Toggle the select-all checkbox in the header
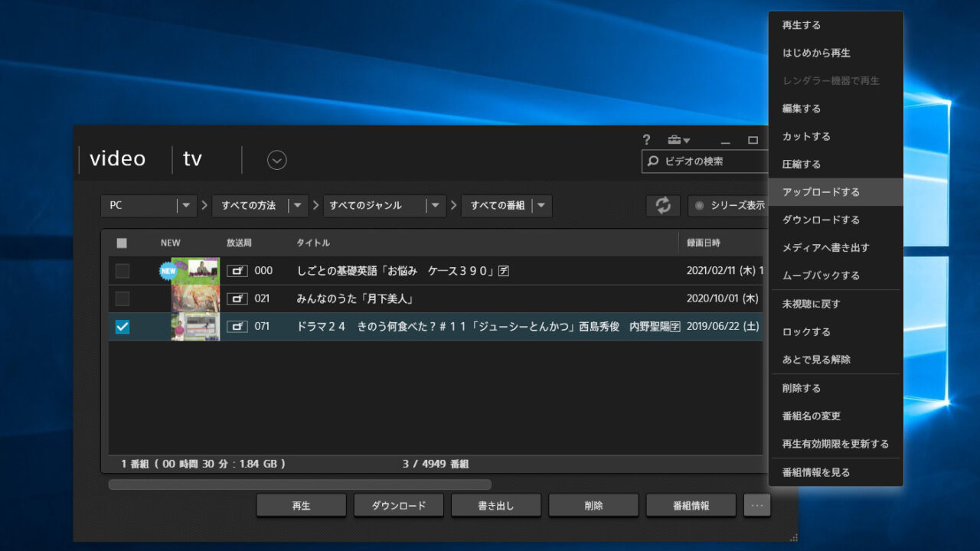Screen dimensions: 980x551 122,243
